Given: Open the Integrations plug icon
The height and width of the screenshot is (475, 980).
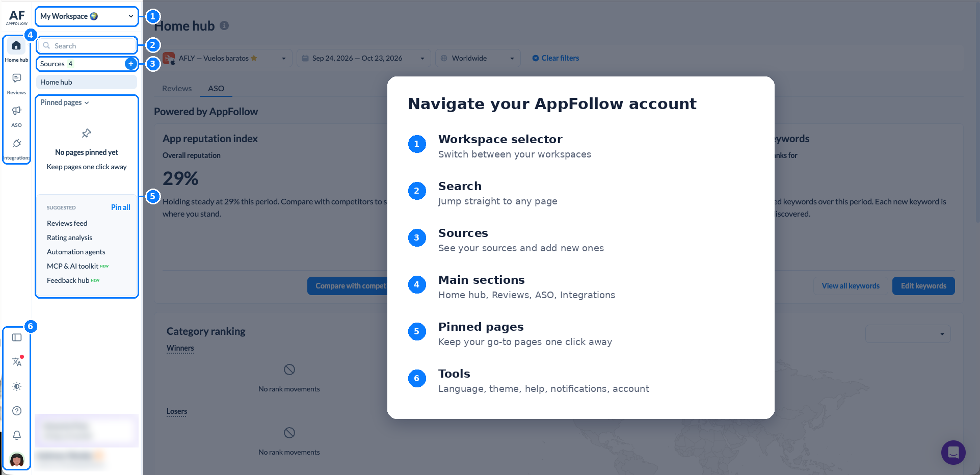Looking at the screenshot, I should point(16,144).
